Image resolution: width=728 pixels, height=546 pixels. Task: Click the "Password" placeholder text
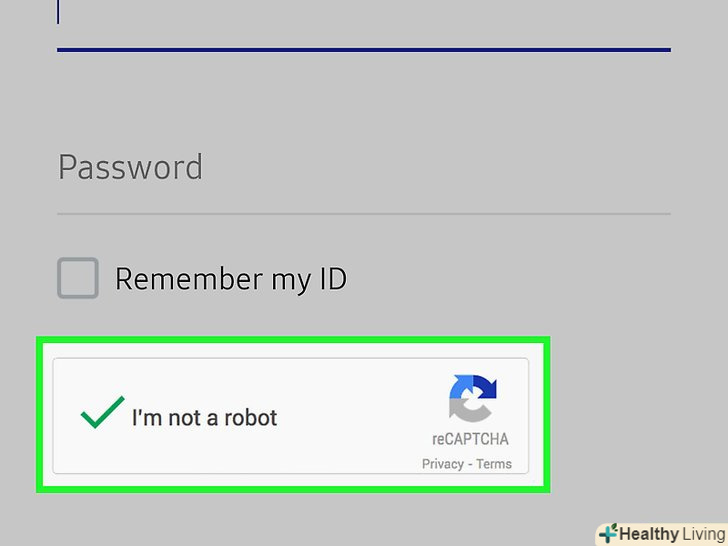[130, 167]
